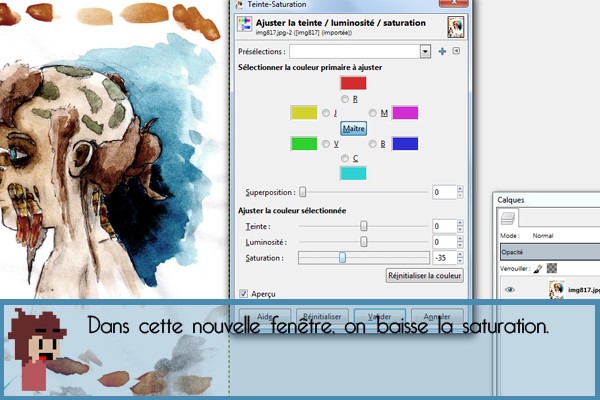Click the magenta color swatch
This screenshot has height=400, width=600.
(x=405, y=113)
